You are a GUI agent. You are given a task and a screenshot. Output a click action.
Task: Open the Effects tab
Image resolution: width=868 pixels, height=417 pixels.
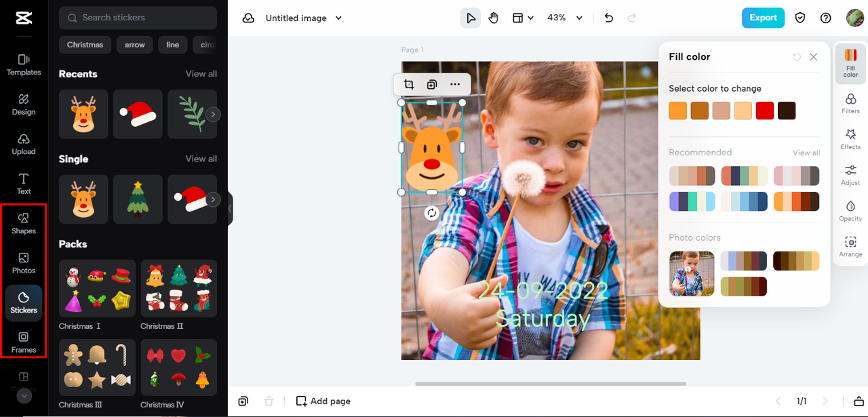click(x=850, y=140)
